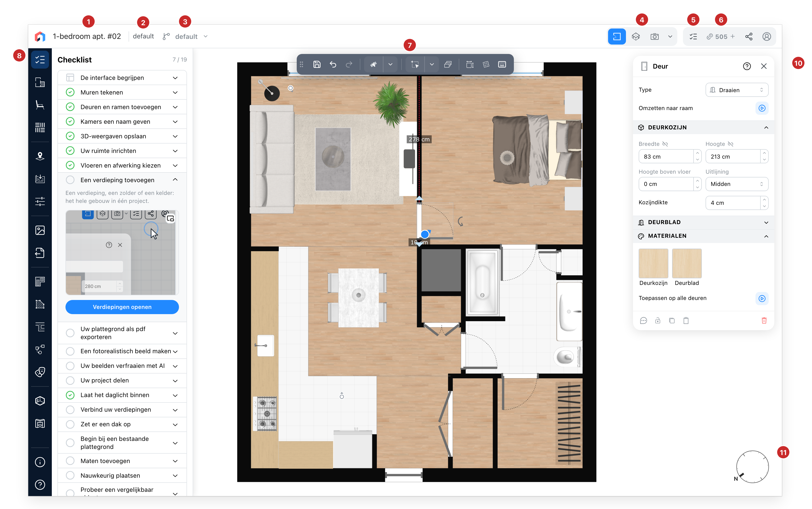Collapse the MATERIALEN section
Viewport: 812px width, 509px height.
703,236
